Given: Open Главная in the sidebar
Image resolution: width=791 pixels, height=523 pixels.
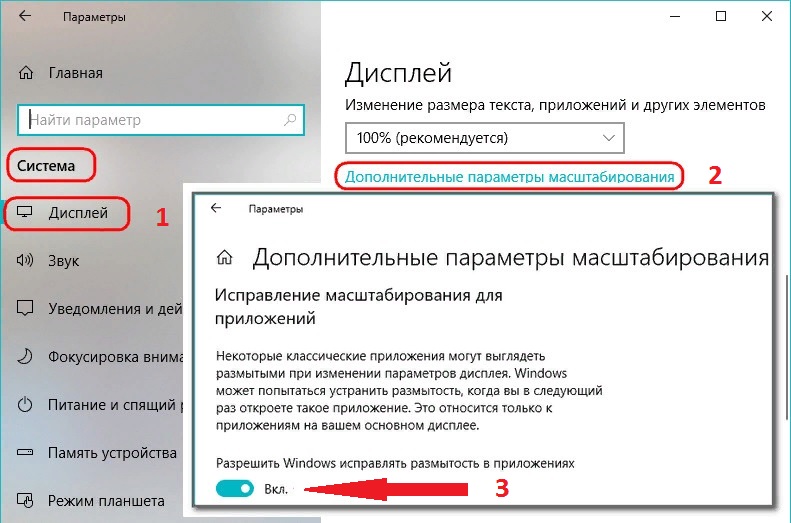Looking at the screenshot, I should [76, 73].
